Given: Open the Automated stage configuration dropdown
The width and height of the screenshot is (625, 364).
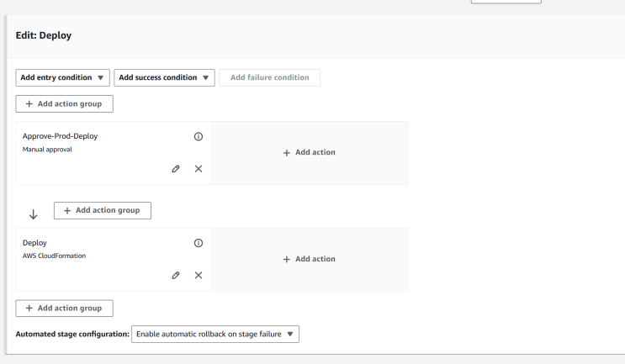Looking at the screenshot, I should click(x=215, y=334).
